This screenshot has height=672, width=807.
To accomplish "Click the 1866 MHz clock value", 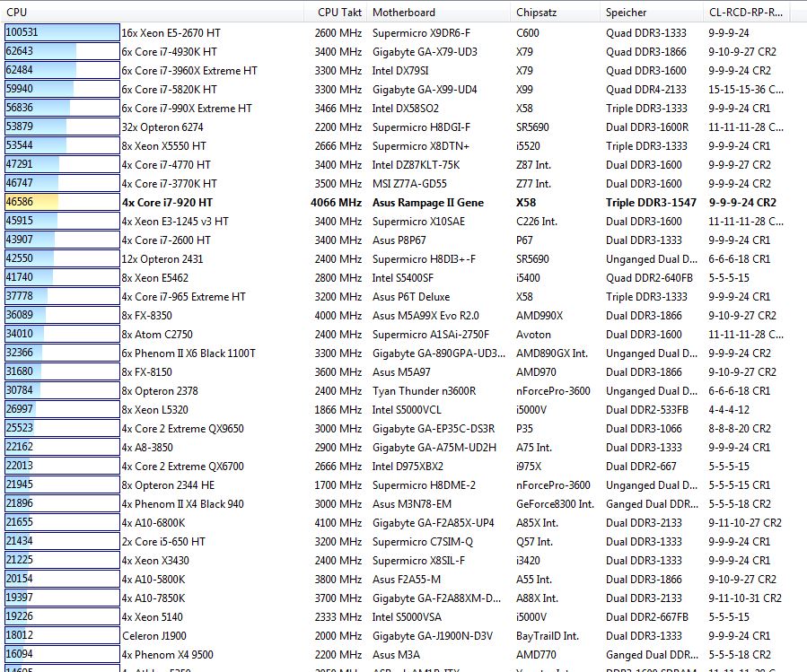I will pos(338,410).
